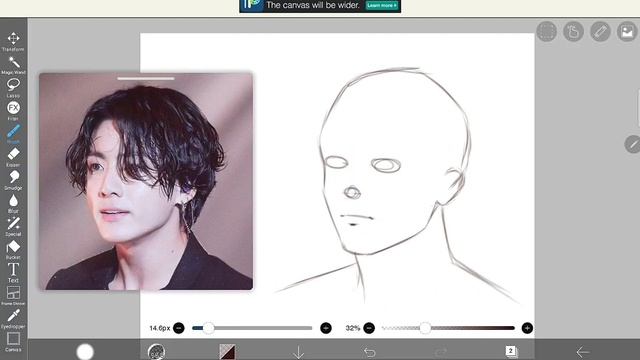
Task: Open the FX Filter tool
Action: pos(13,111)
